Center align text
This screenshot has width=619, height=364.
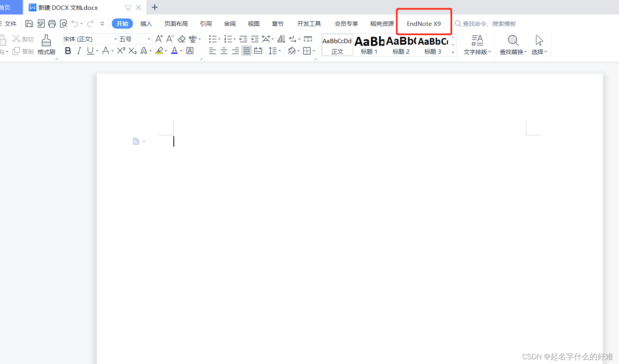pos(224,51)
